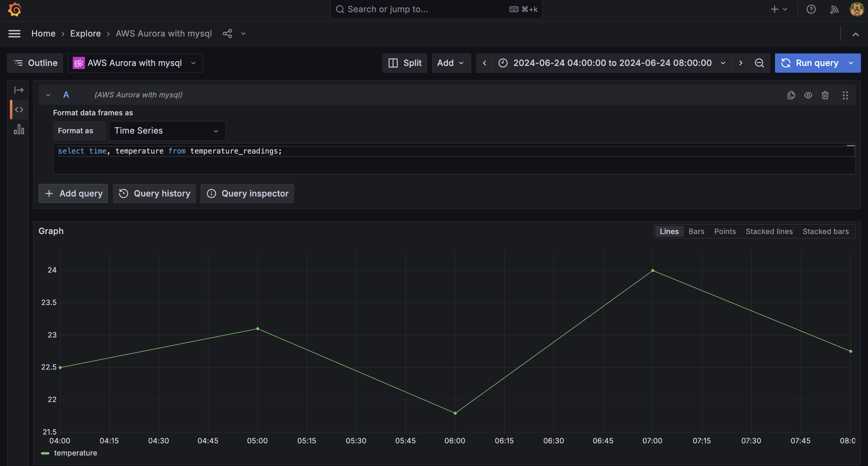
Task: Open the time range picker dropdown
Action: [x=612, y=63]
